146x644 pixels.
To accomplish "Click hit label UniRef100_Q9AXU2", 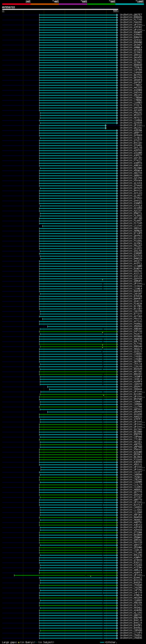I will click(x=131, y=55).
